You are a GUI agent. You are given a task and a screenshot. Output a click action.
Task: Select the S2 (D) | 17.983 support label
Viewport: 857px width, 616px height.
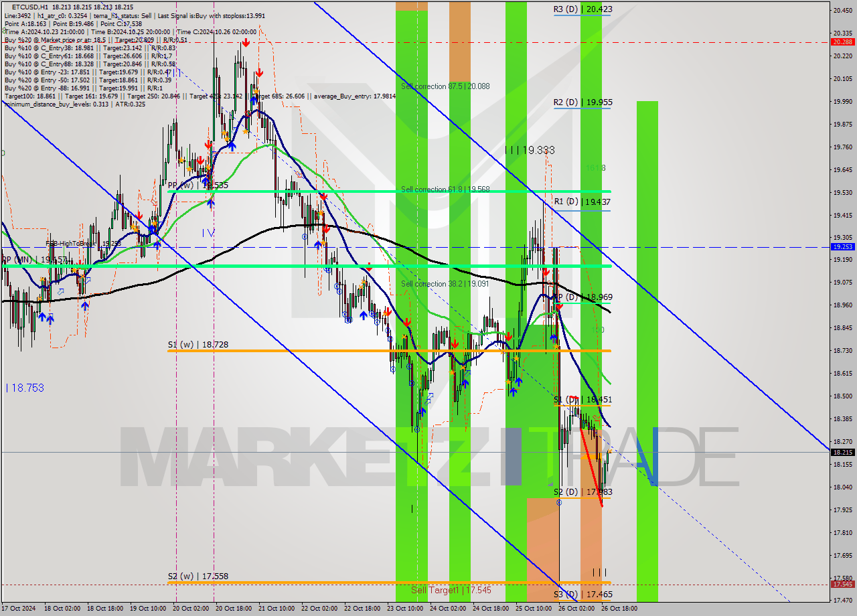pos(582,491)
